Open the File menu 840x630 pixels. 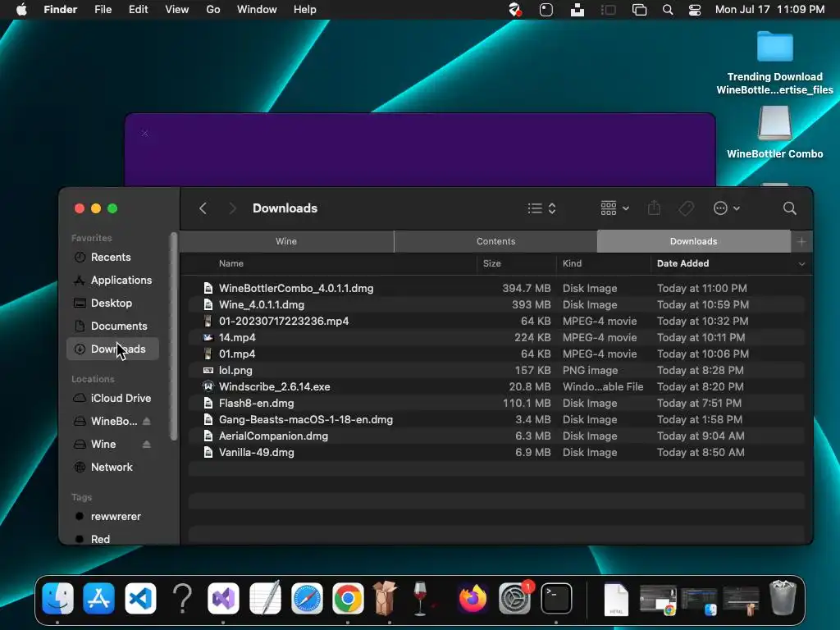[103, 10]
